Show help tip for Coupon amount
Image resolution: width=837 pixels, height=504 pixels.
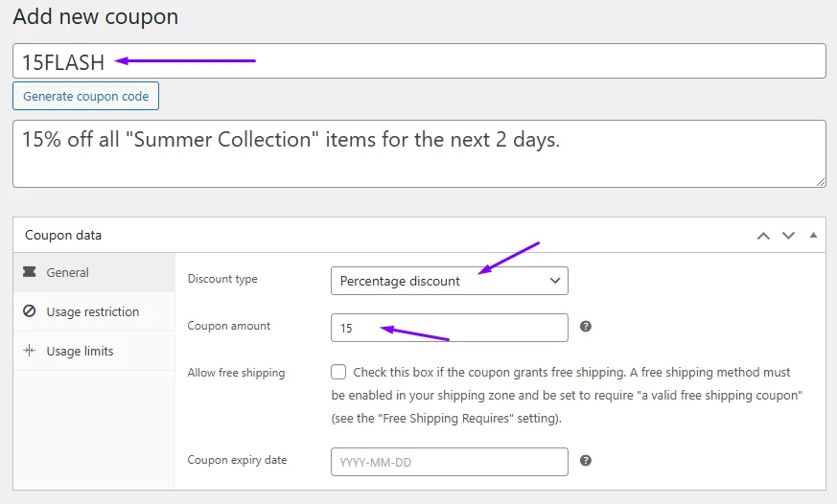(586, 327)
